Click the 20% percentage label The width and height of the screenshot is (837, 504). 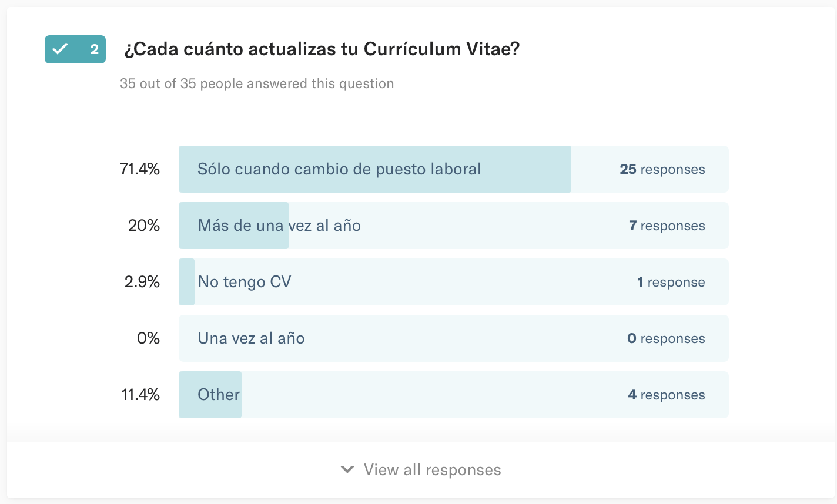pos(144,226)
